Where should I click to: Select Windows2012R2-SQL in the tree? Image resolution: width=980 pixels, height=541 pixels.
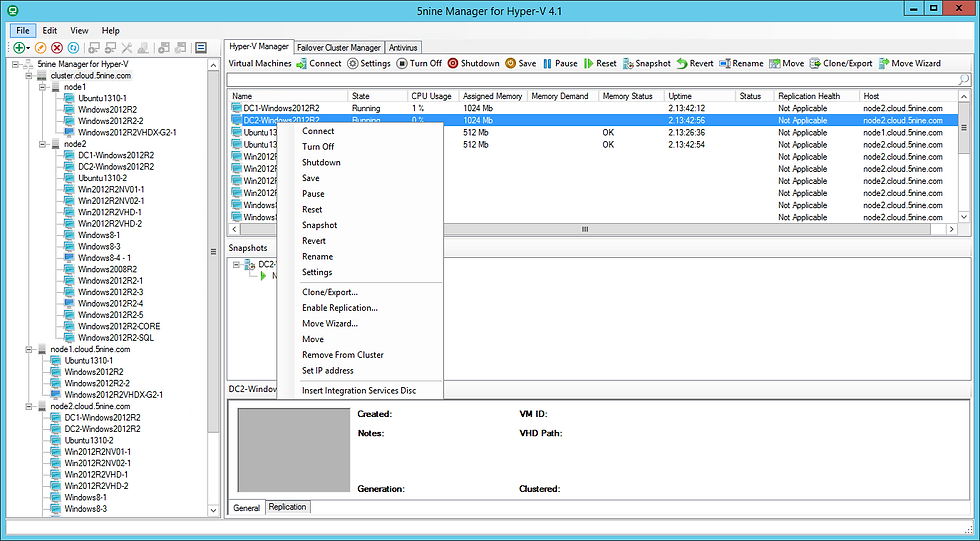pos(115,337)
